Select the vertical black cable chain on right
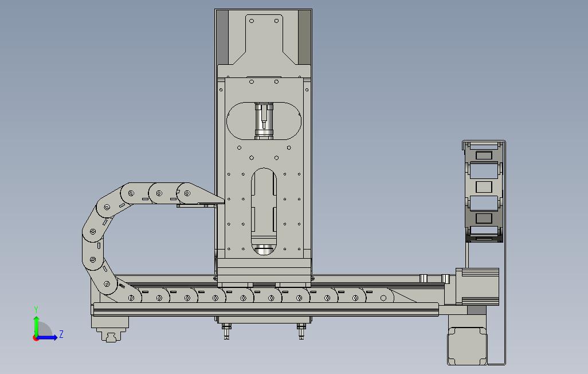Viewport: 588px width, 374px height. tap(484, 193)
